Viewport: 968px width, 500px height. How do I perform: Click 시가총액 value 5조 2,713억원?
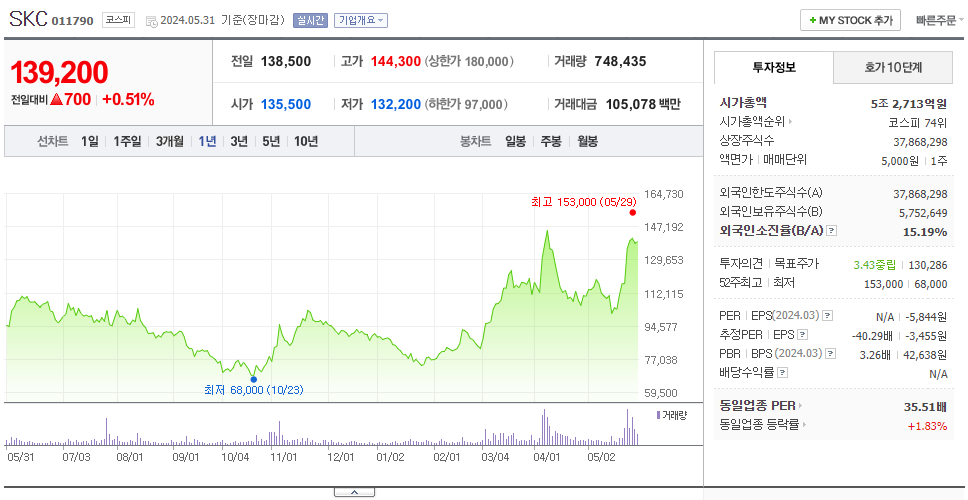click(x=909, y=103)
